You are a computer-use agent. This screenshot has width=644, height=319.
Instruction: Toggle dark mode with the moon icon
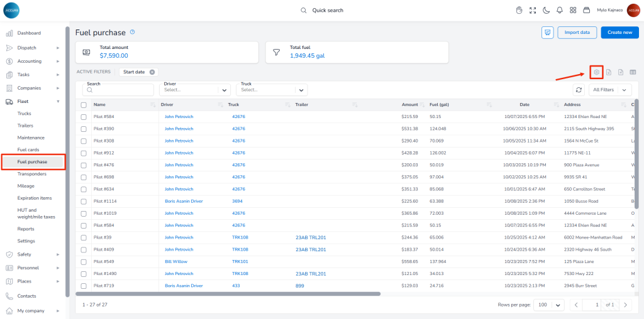tap(547, 10)
